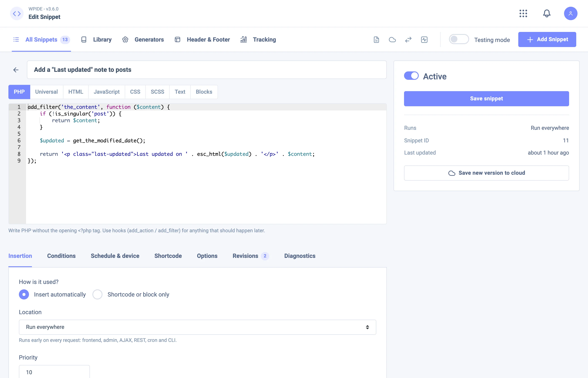The width and height of the screenshot is (588, 378).
Task: Switch to the Universal code type tab
Action: click(46, 92)
